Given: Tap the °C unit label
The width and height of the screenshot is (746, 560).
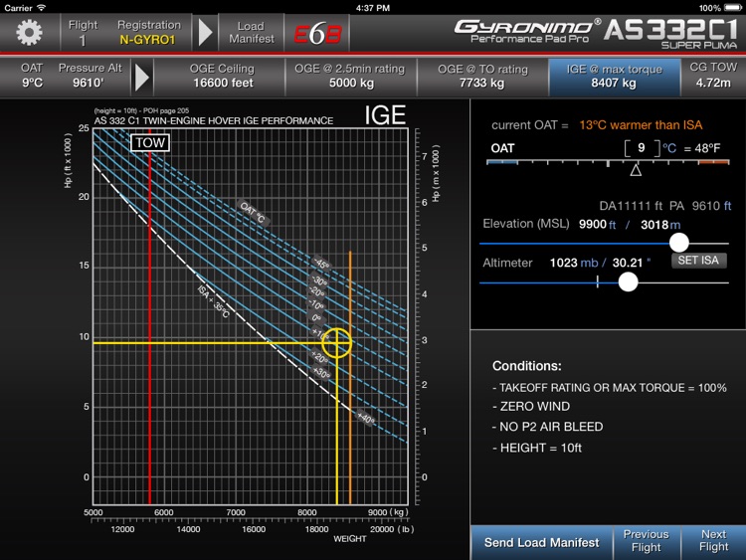Looking at the screenshot, I should 669,148.
